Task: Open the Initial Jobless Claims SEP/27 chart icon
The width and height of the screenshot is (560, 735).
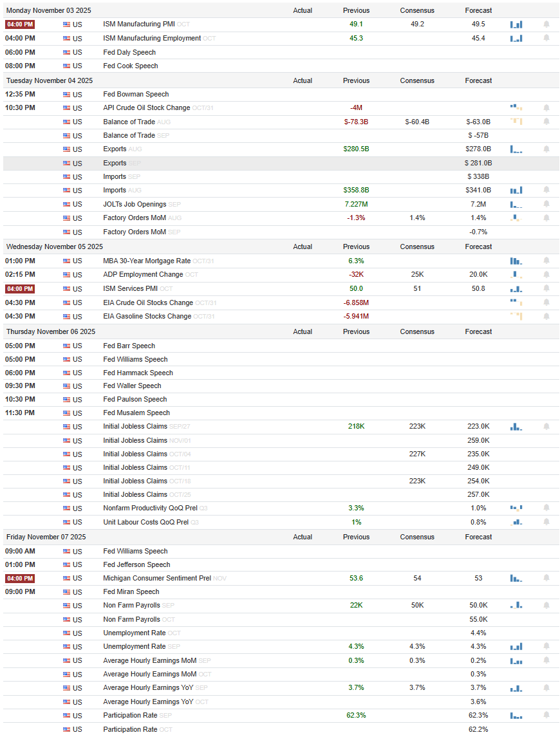Action: coord(516,427)
